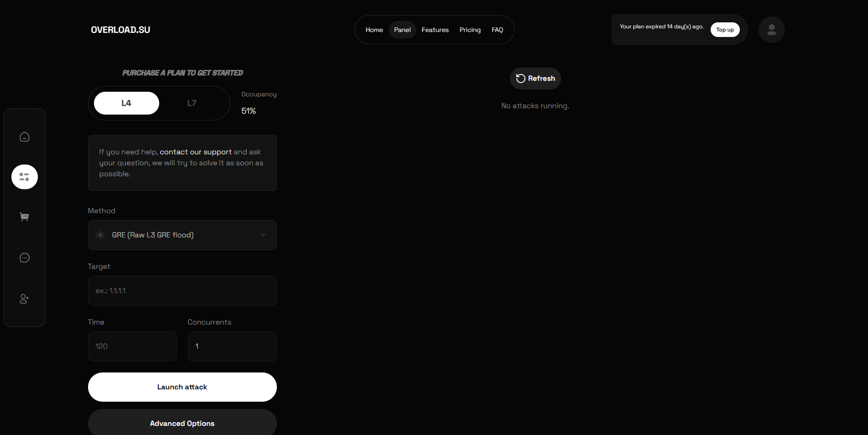This screenshot has width=868, height=435.
Task: Go to the Pricing menu item
Action: point(470,30)
